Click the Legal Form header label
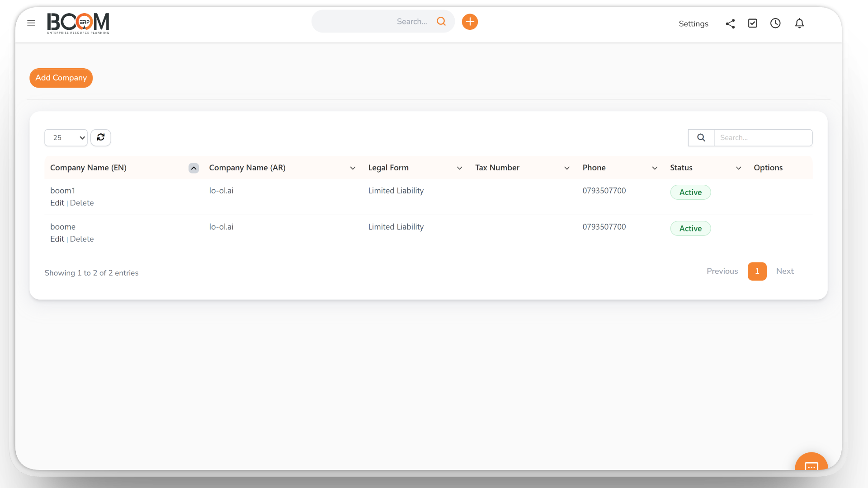The width and height of the screenshot is (868, 488). click(x=388, y=168)
